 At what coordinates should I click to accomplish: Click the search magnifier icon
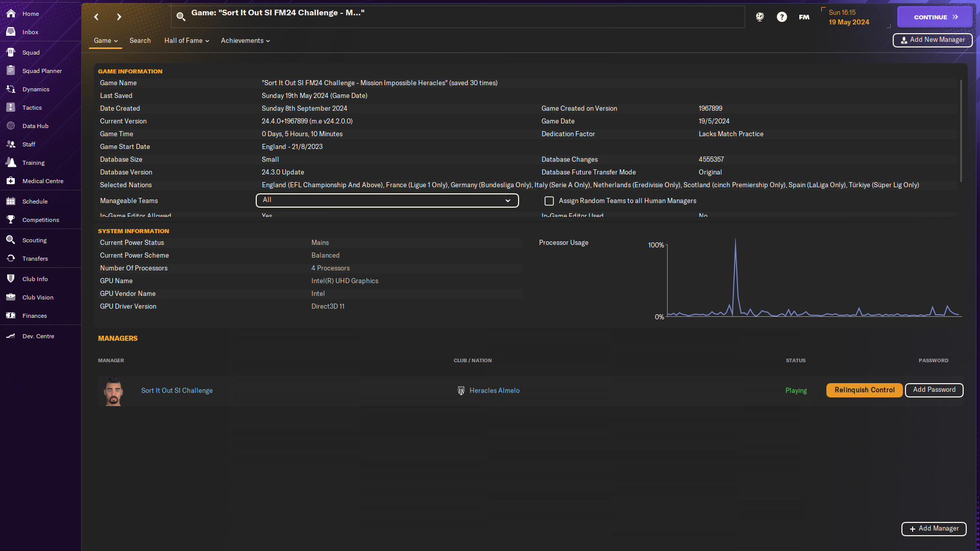181,17
